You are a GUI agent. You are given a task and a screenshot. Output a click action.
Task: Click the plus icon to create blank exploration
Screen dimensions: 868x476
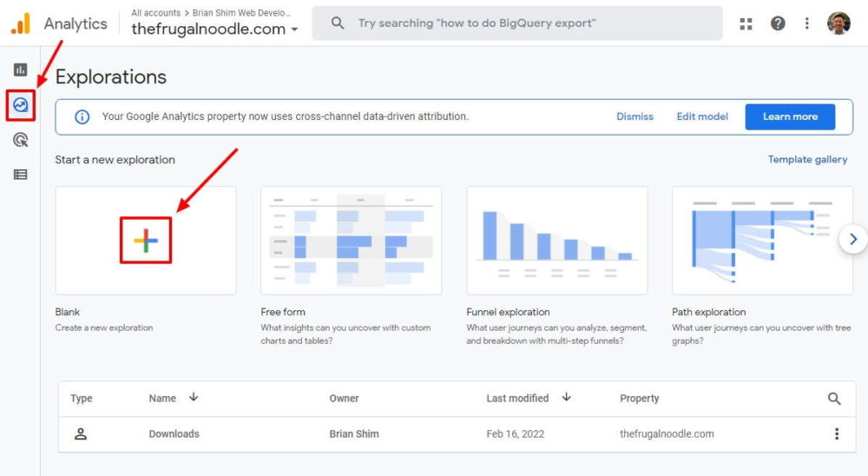pos(146,241)
